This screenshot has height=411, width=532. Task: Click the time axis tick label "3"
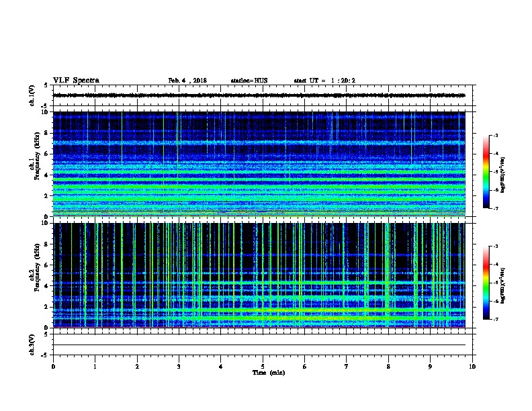coord(179,367)
